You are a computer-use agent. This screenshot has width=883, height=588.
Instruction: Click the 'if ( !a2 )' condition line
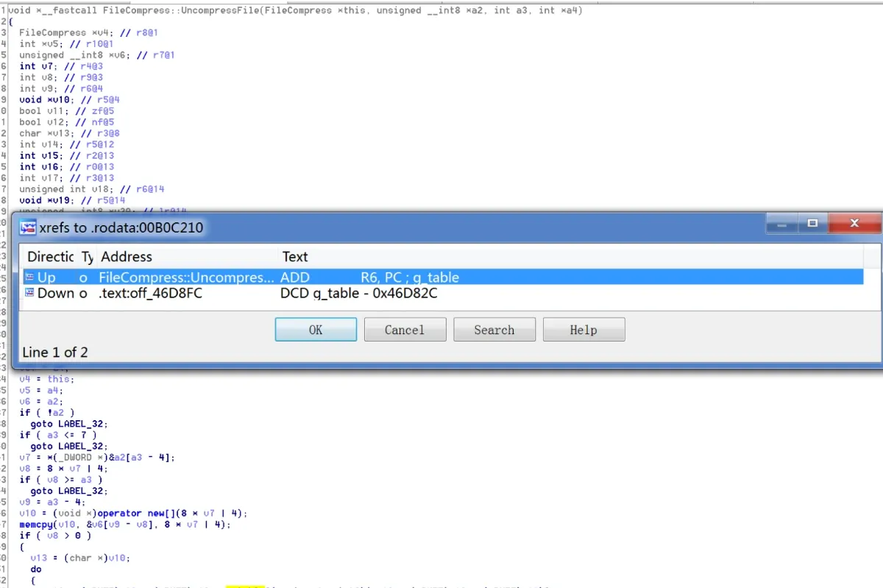[47, 413]
